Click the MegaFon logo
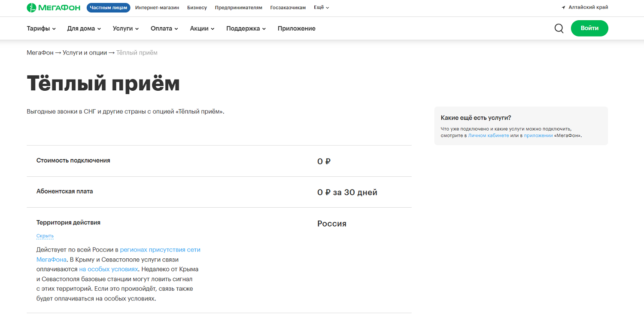The image size is (644, 319). click(x=53, y=7)
